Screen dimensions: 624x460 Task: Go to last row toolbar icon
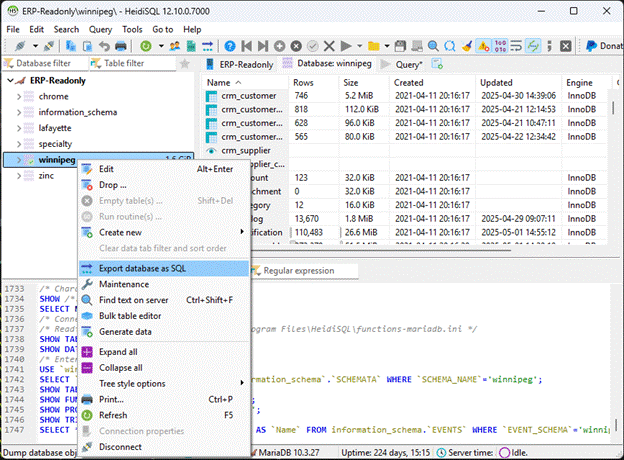pos(263,46)
